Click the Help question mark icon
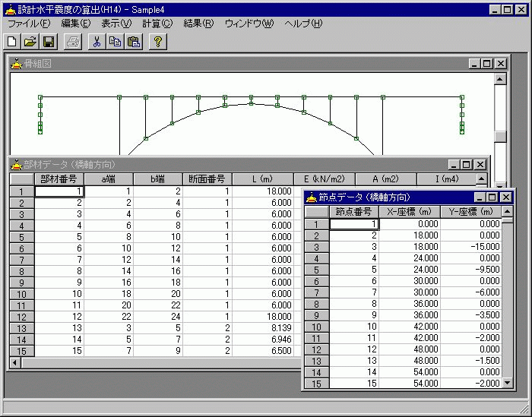Screen dimensions: 532x417 (x=157, y=42)
